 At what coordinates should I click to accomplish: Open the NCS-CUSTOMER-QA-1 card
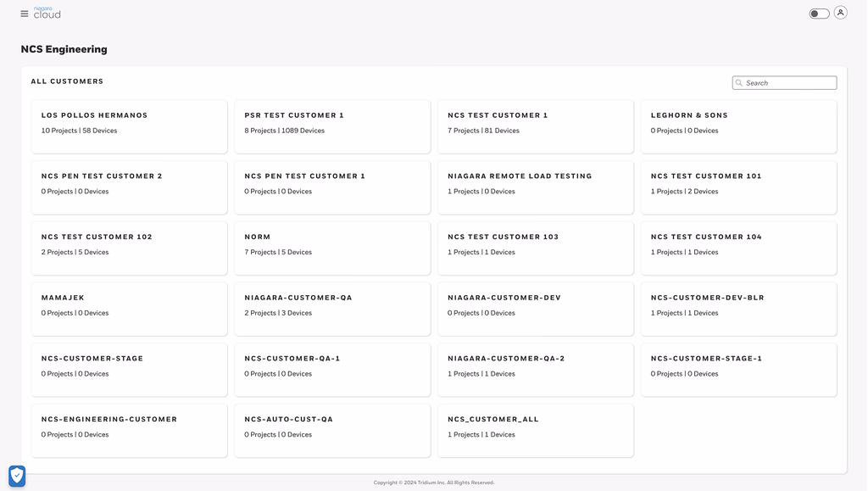[332, 371]
